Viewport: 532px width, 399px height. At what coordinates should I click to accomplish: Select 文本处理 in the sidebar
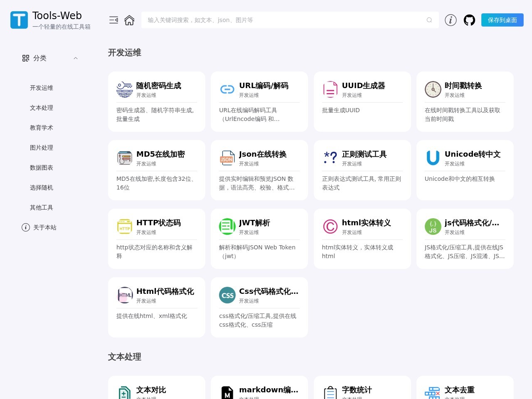[x=42, y=108]
